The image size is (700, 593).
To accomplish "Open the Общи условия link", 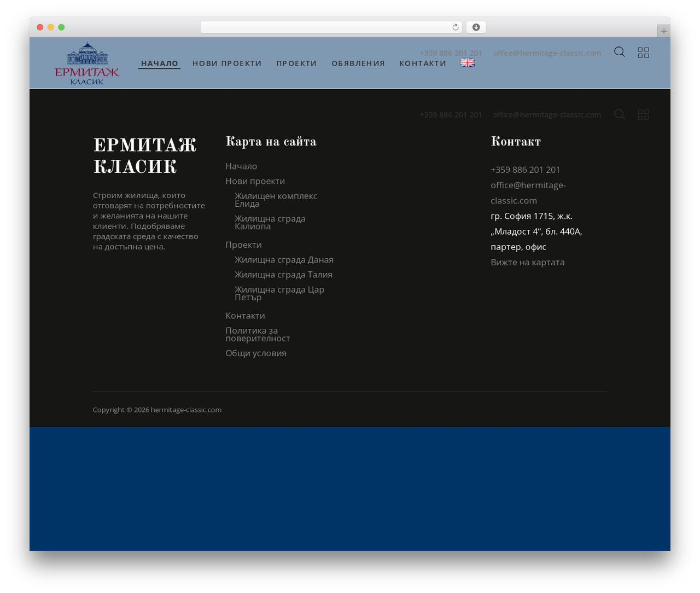I will coord(256,353).
